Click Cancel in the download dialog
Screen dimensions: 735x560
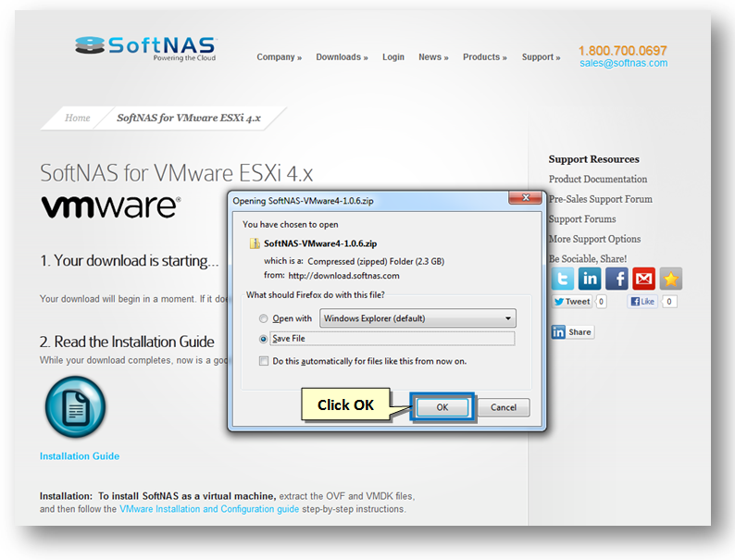click(x=504, y=407)
